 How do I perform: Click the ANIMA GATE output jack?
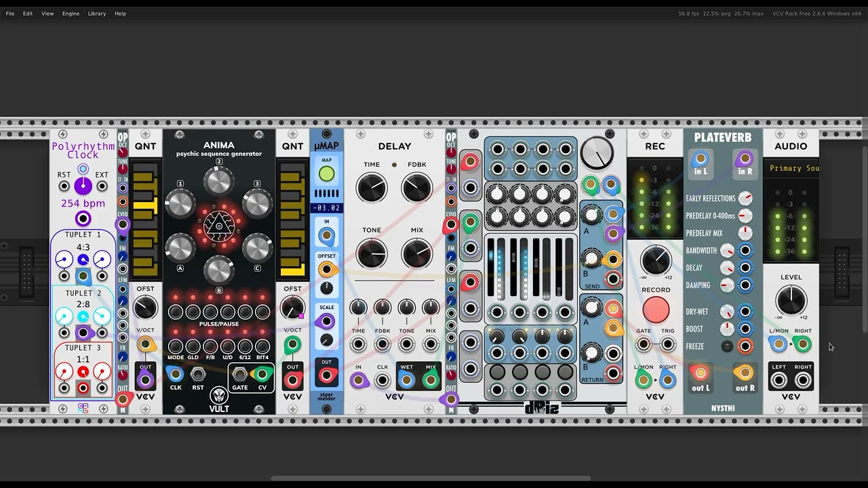240,374
